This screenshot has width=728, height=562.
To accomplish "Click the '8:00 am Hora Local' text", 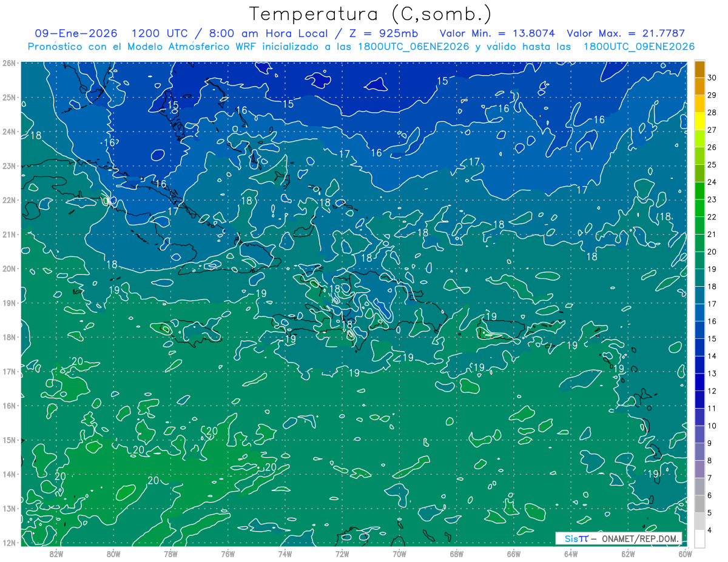I will [264, 33].
